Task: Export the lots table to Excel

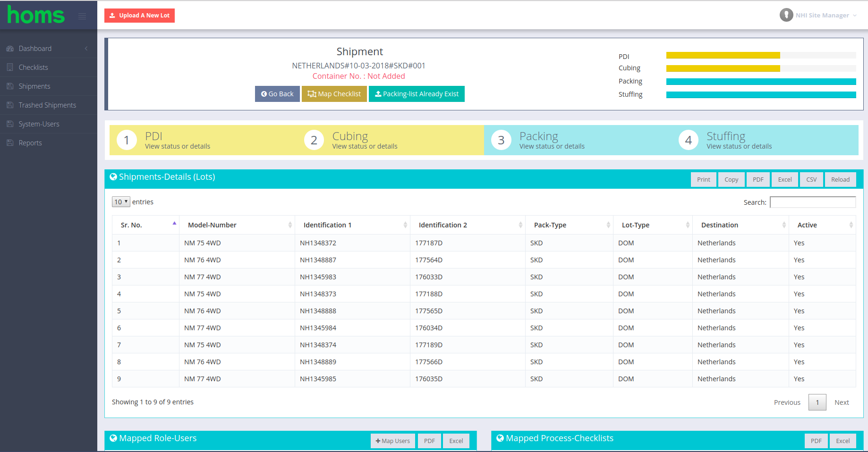Action: [785, 180]
